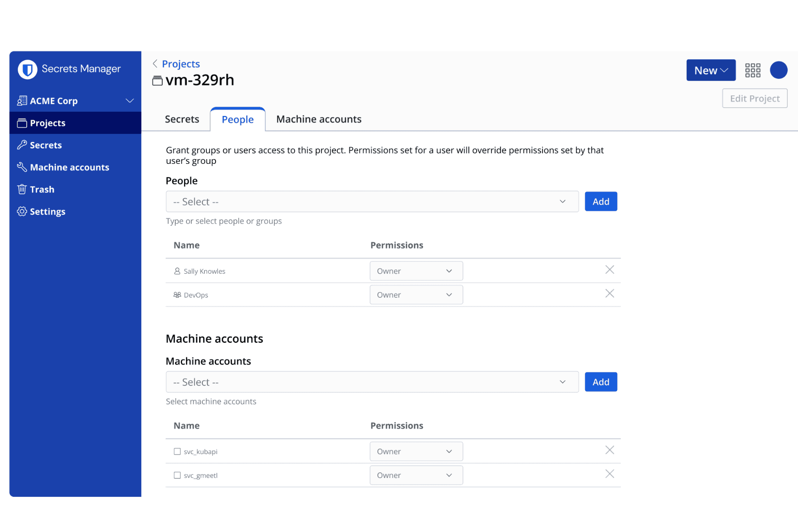Remove svc_kubapi machine account

click(609, 450)
